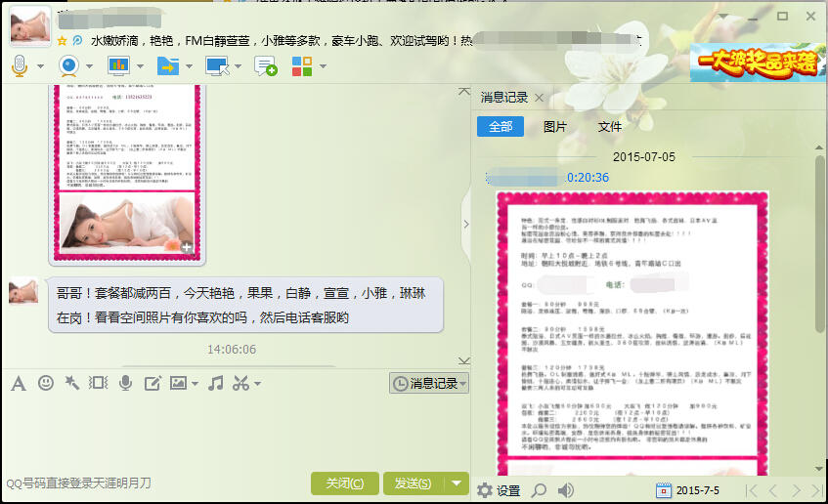Send a window shake nudge
Image resolution: width=828 pixels, height=504 pixels.
pos(98,383)
